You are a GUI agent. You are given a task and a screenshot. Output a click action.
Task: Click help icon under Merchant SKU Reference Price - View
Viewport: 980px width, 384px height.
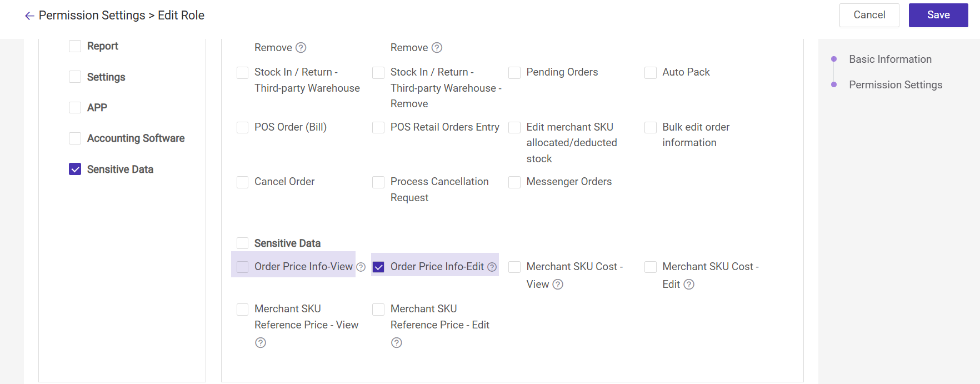click(x=261, y=343)
